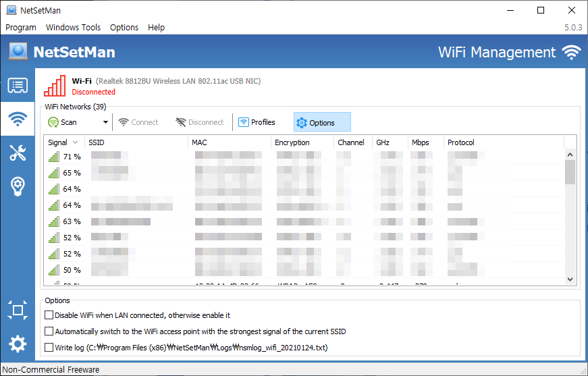Click the Non-Commercial Freeware status bar text
588x376 pixels.
pos(51,370)
